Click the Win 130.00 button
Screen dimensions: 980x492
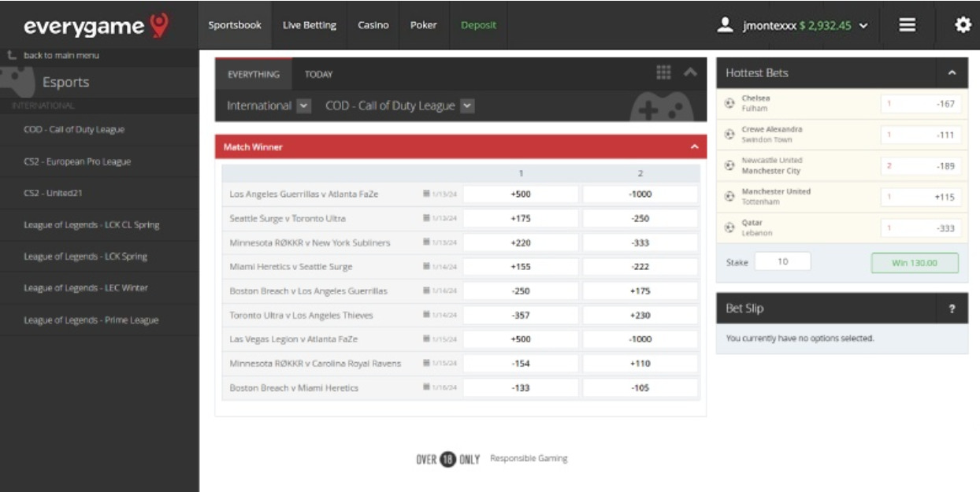pyautogui.click(x=914, y=263)
